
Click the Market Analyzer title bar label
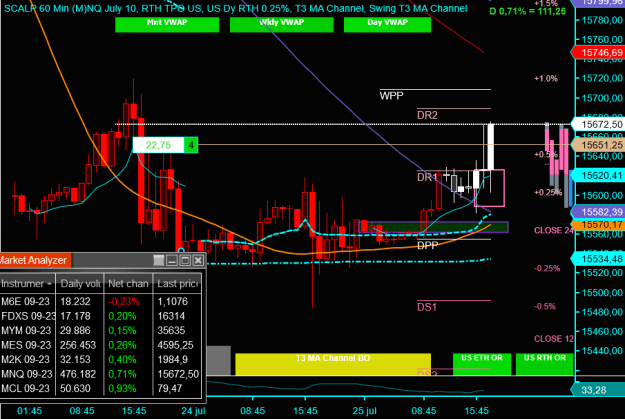click(34, 260)
